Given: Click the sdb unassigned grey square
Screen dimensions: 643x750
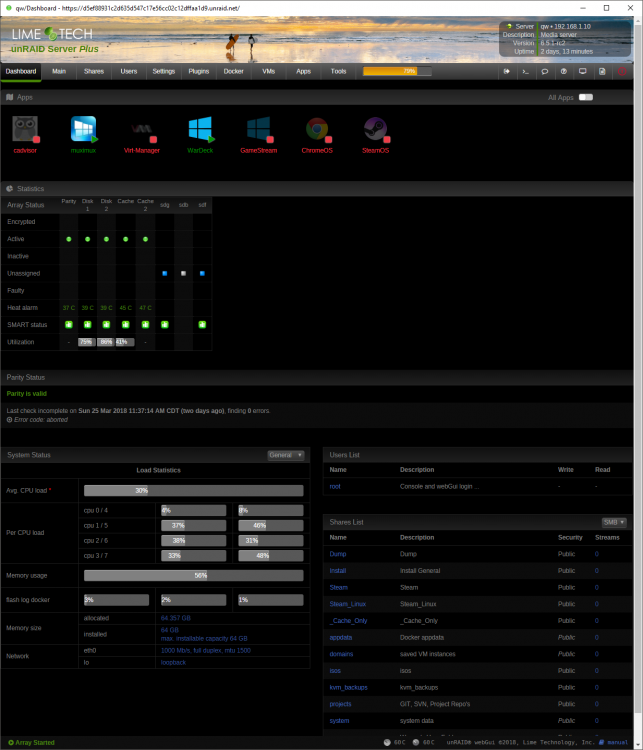Looking at the screenshot, I should pos(183,274).
